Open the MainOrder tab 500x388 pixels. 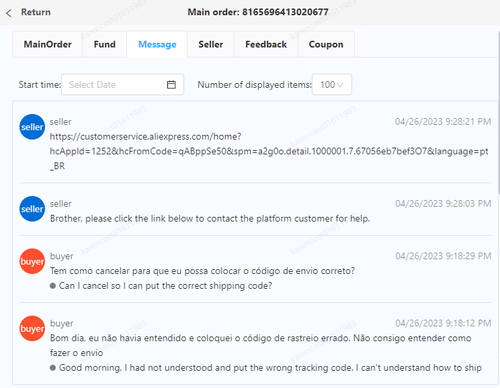pos(47,44)
